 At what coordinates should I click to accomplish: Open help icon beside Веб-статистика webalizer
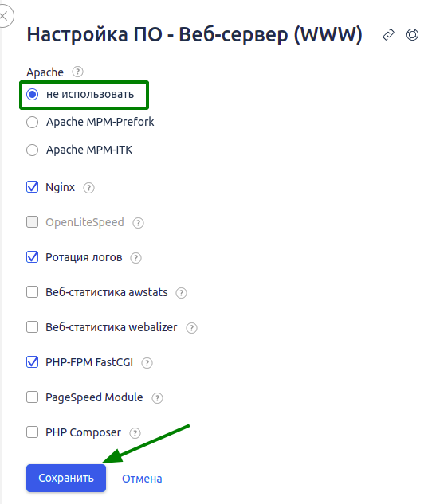191,328
